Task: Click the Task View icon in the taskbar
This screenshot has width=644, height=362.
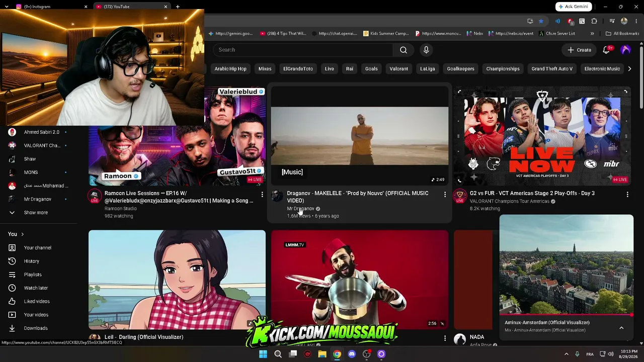Action: tap(293, 354)
